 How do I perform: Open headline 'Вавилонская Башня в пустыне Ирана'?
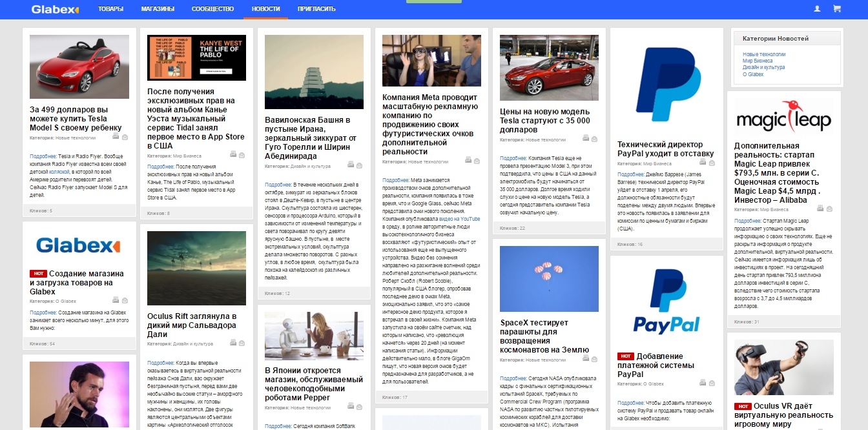[311, 138]
